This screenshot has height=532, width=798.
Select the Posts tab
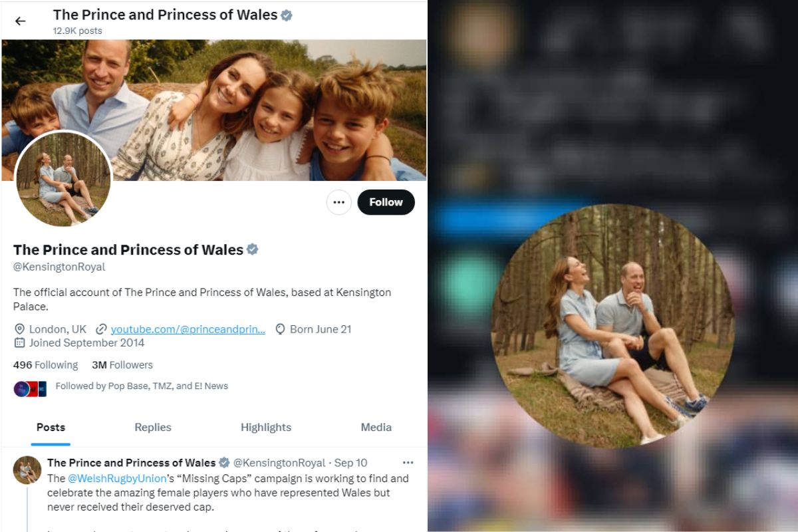51,428
